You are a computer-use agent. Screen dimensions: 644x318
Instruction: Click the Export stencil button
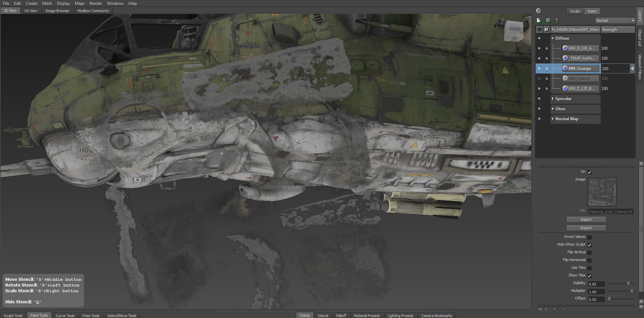(586, 228)
